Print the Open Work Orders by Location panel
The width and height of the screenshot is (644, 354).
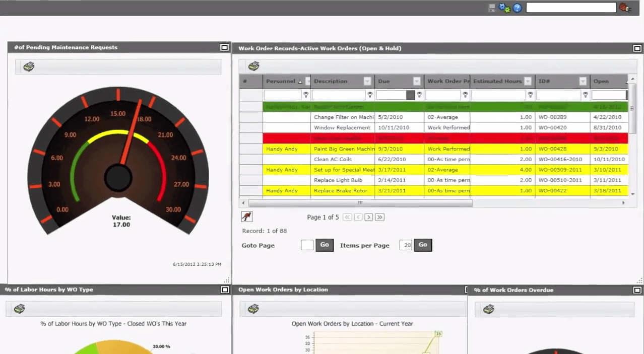pyautogui.click(x=253, y=309)
